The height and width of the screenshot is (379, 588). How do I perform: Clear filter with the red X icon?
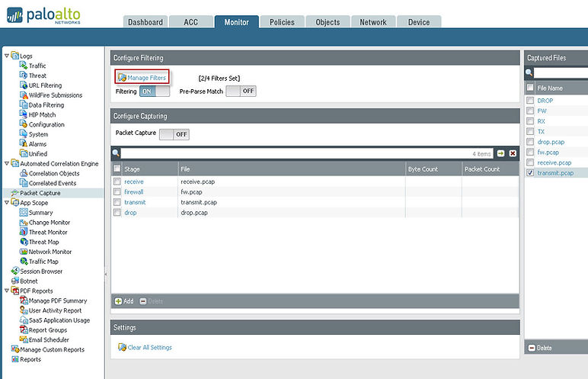[513, 153]
